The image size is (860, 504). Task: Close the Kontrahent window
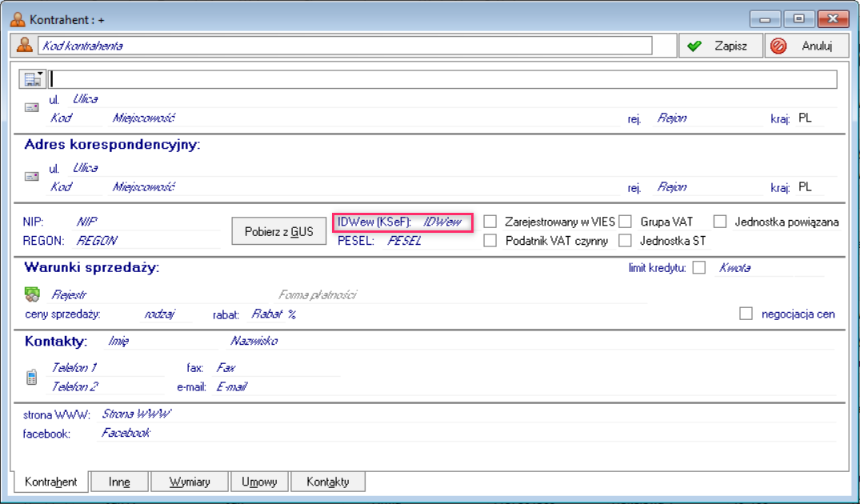[x=833, y=19]
